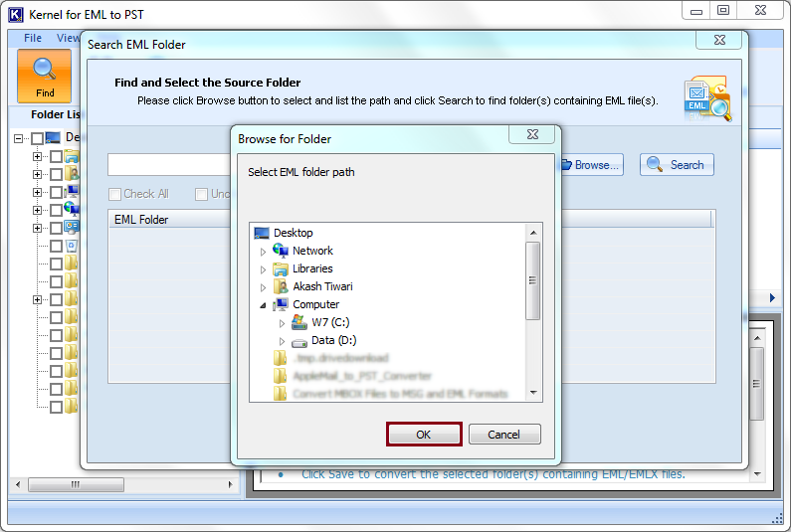Expand the Data (D:) drive node

[x=282, y=341]
